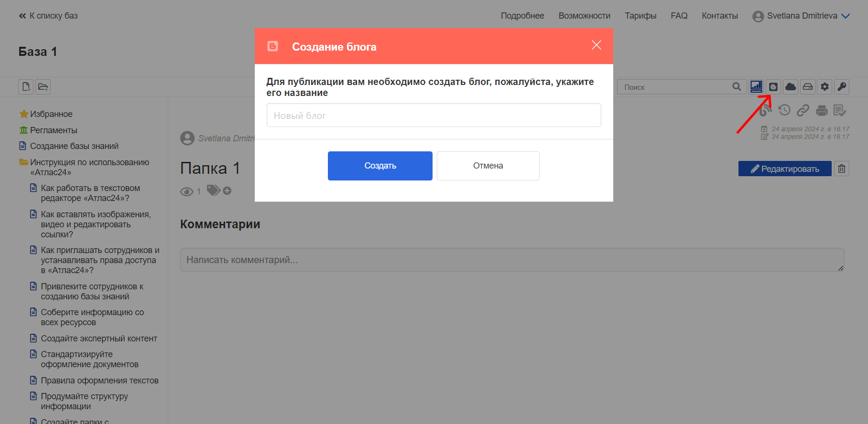The width and height of the screenshot is (868, 424).
Task: Click the Написать комментарий text area
Action: click(x=512, y=260)
